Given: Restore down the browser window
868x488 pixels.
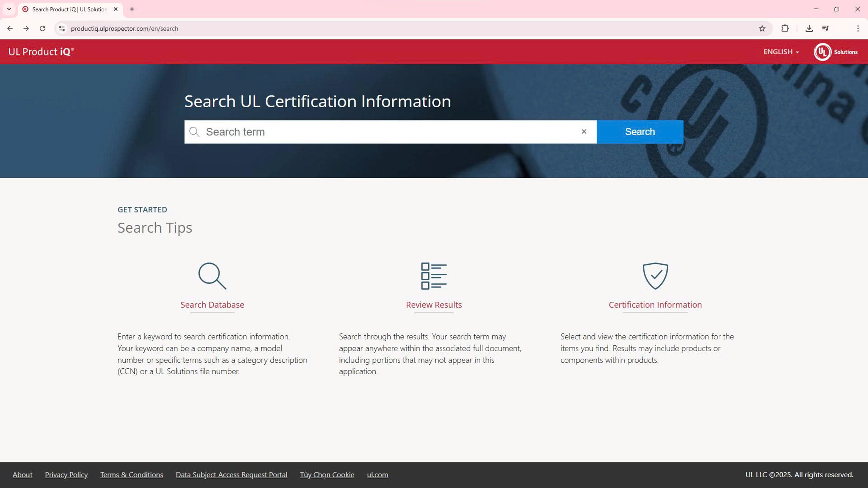Looking at the screenshot, I should [837, 9].
